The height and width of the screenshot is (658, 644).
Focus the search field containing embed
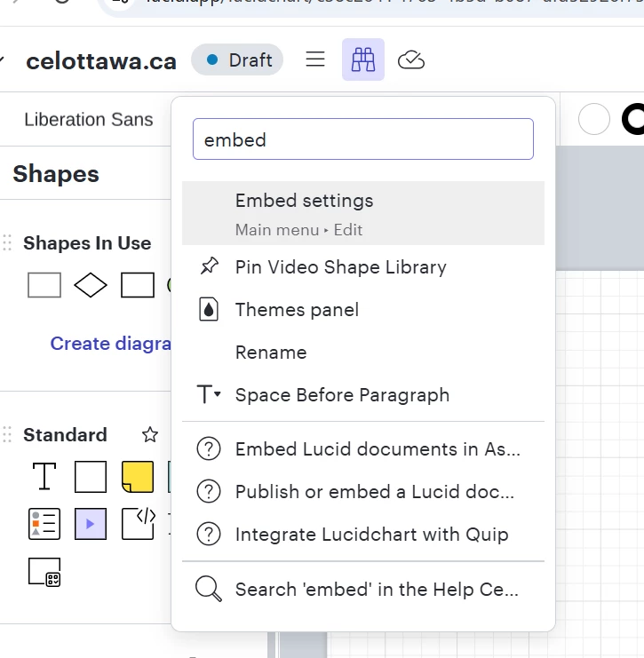tap(363, 139)
